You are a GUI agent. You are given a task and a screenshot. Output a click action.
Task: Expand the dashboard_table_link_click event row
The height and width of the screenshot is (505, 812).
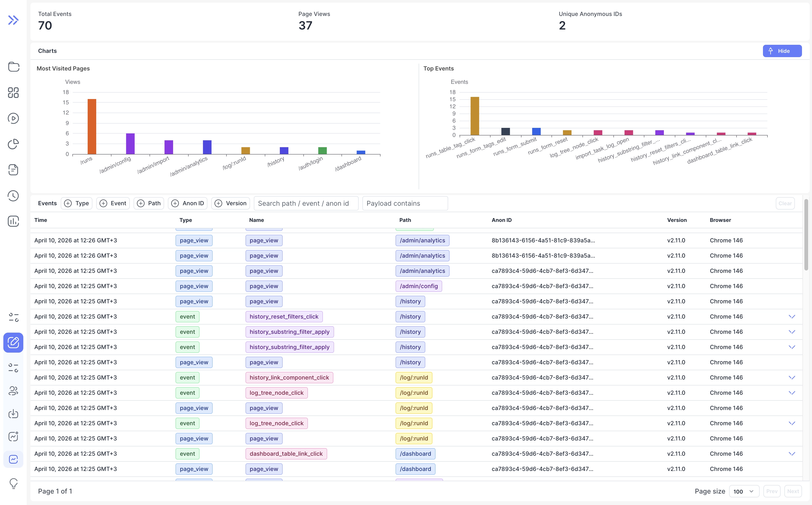pyautogui.click(x=792, y=454)
